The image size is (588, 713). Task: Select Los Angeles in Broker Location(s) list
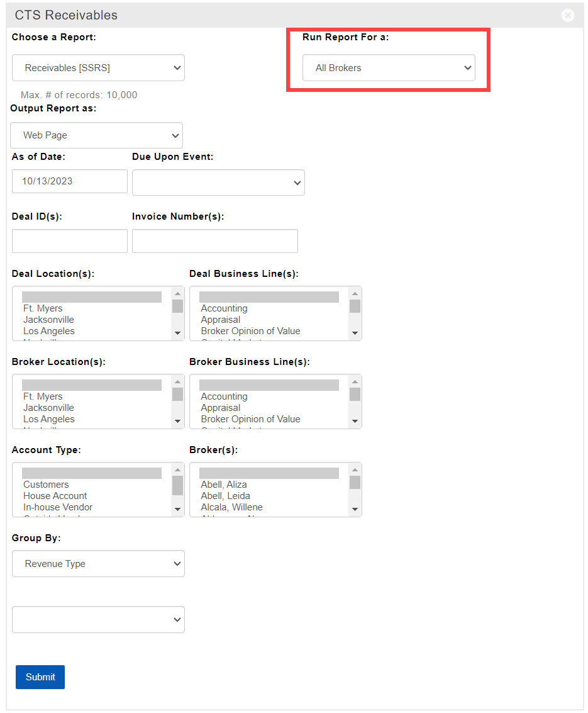[x=48, y=419]
